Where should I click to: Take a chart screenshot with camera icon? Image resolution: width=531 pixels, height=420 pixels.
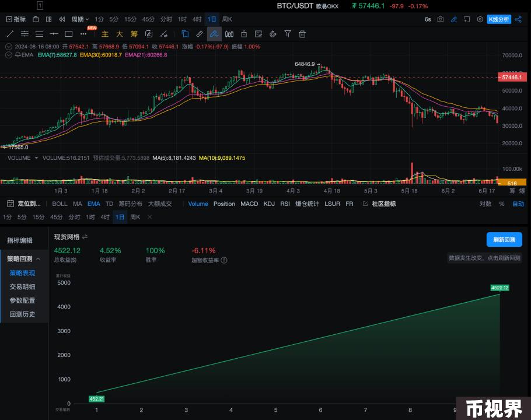(x=440, y=19)
